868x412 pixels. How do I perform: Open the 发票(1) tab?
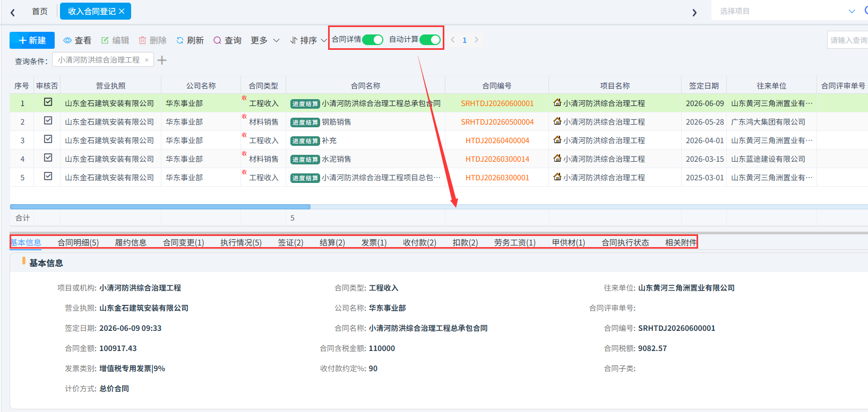click(x=374, y=242)
